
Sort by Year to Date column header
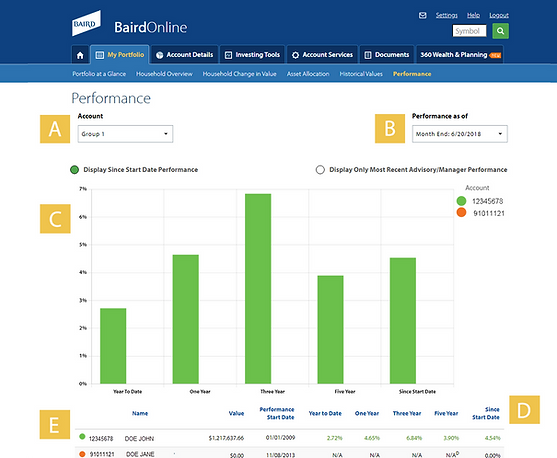pos(325,413)
